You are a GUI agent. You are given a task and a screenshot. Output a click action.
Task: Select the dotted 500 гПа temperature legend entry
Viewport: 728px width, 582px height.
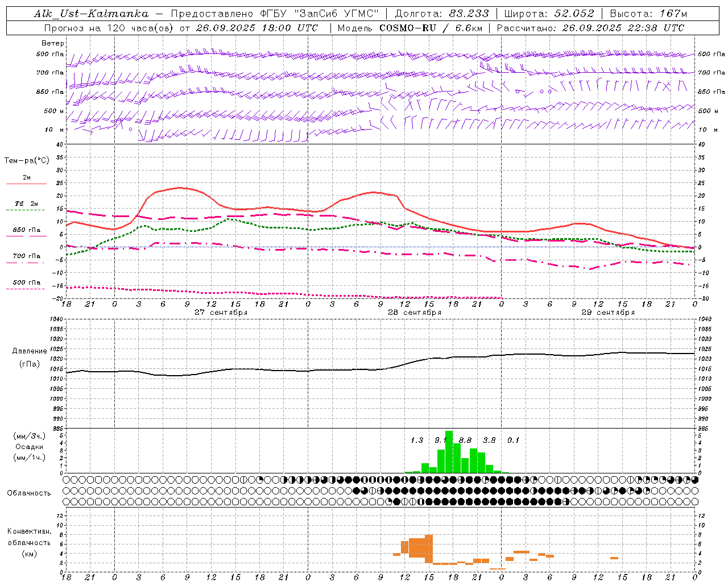pyautogui.click(x=26, y=282)
